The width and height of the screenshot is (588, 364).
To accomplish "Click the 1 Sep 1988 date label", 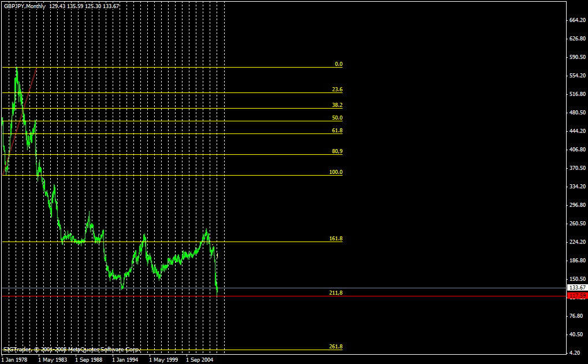I will pos(88,360).
